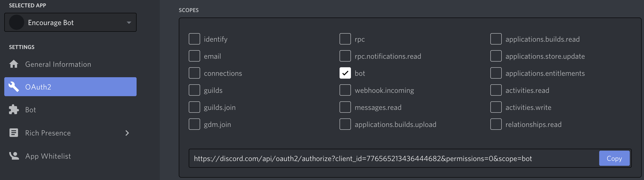Enable the guilds.join scope
Screen dimensions: 644x180
[194, 107]
